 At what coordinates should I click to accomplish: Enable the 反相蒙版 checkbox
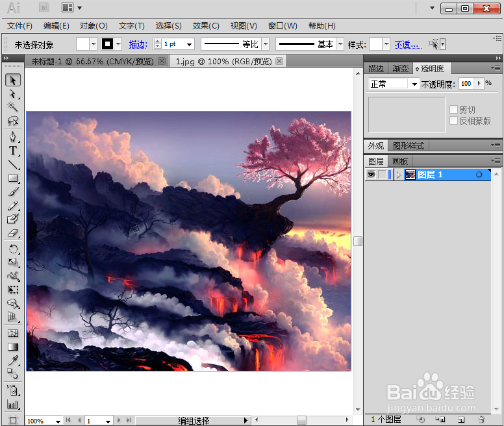[453, 121]
